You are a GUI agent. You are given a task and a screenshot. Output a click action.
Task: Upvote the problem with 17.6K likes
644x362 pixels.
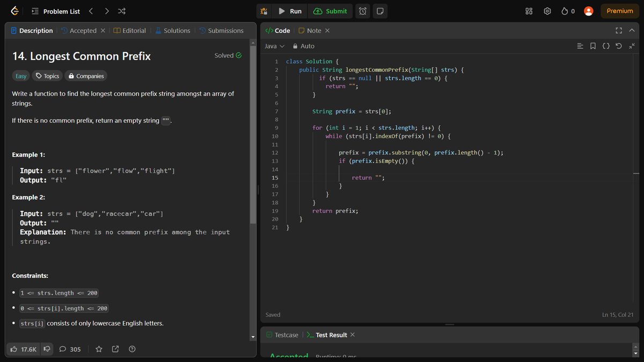coord(24,349)
